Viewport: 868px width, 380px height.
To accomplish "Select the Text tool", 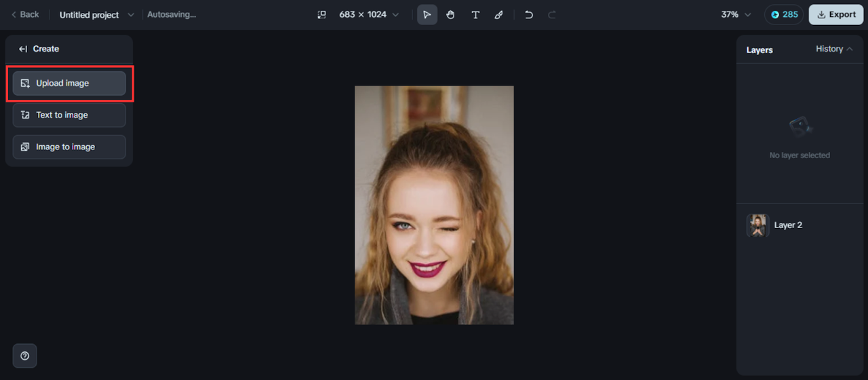I will [x=475, y=14].
